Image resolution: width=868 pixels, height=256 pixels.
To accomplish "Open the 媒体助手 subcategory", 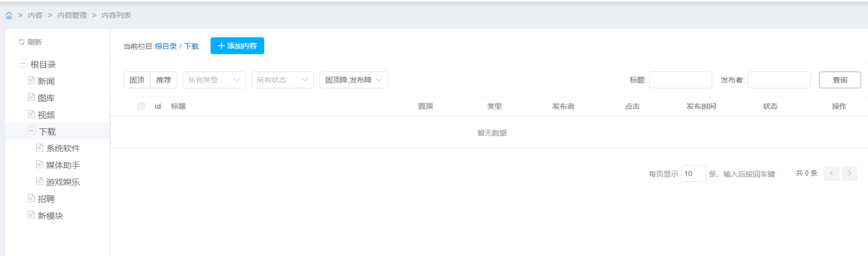I will click(x=63, y=165).
